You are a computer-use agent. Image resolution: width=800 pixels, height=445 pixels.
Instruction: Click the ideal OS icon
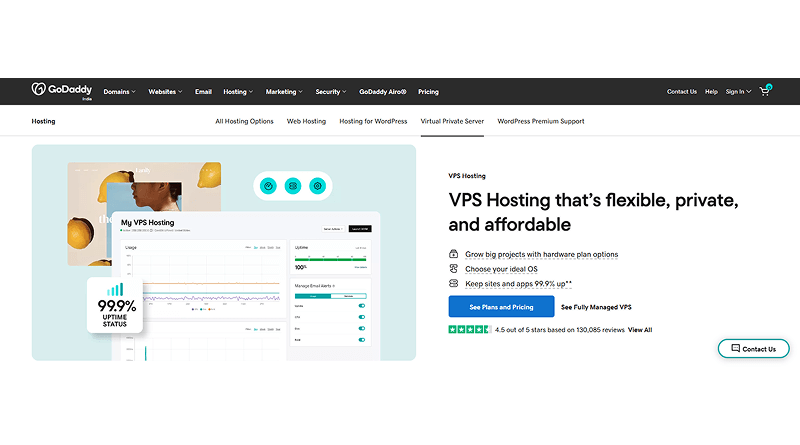[x=454, y=269]
